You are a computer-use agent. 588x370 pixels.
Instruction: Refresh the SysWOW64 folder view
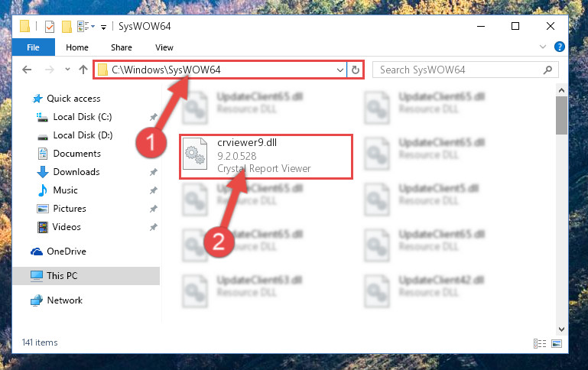tap(356, 70)
